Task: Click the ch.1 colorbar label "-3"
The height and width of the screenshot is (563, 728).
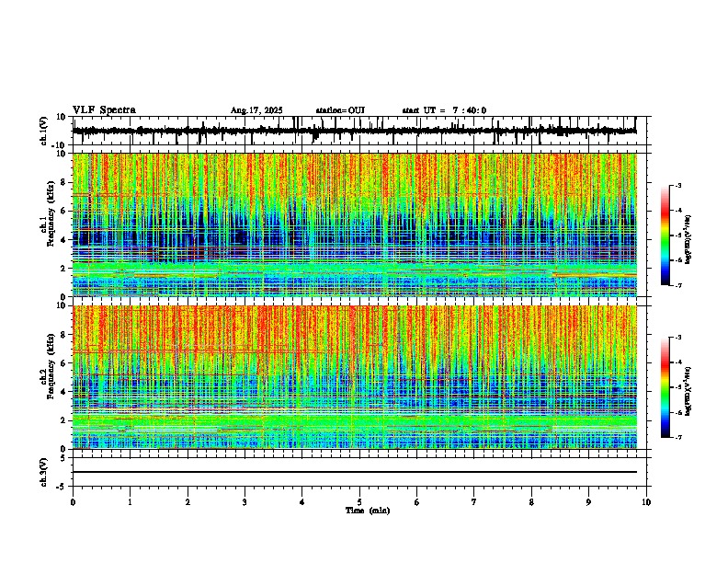Action: coord(678,186)
